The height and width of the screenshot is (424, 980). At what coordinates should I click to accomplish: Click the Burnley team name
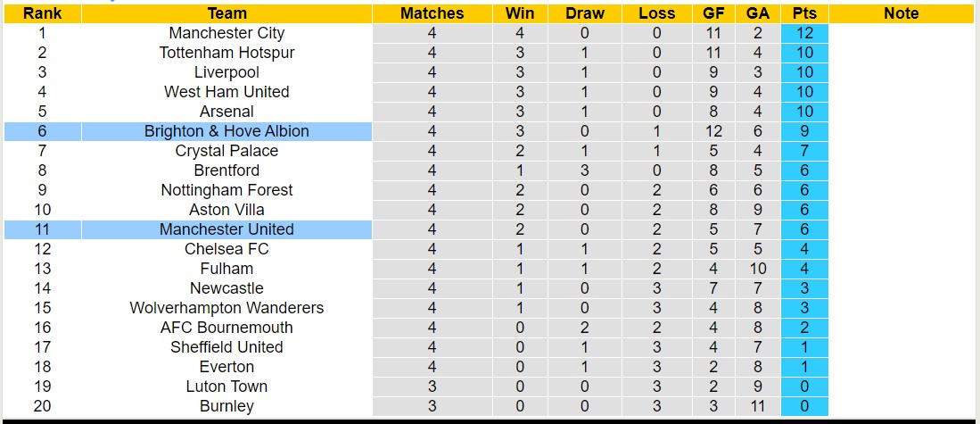[x=226, y=406]
